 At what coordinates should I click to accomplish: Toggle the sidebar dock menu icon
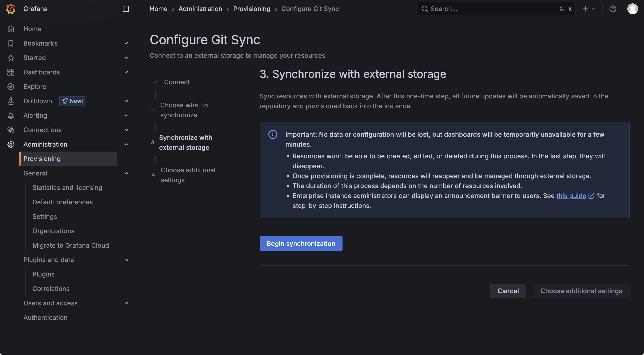click(x=126, y=9)
